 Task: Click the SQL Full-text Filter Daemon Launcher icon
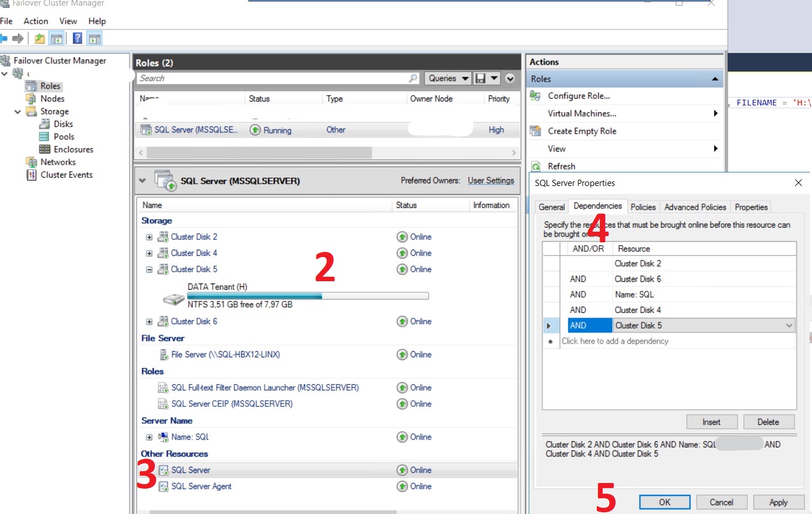[x=163, y=388]
